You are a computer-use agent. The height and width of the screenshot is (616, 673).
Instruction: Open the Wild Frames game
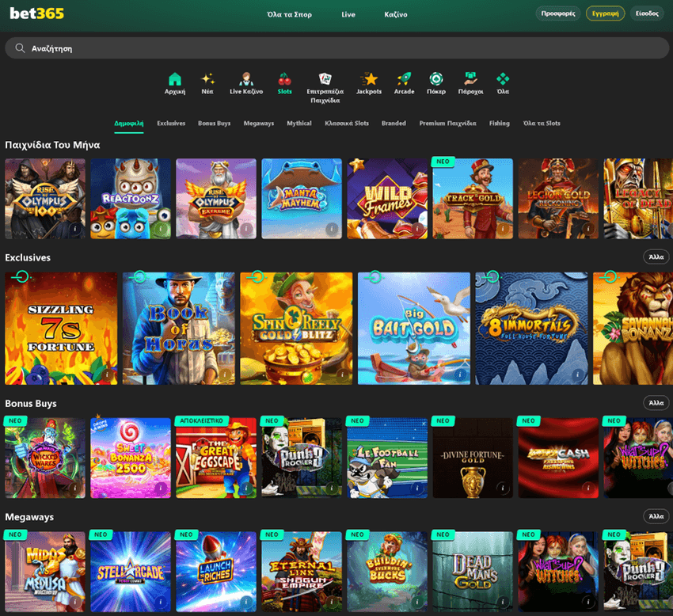[387, 198]
